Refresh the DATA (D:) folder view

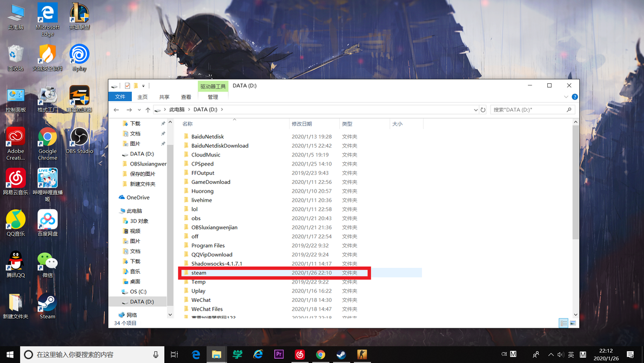tap(483, 110)
